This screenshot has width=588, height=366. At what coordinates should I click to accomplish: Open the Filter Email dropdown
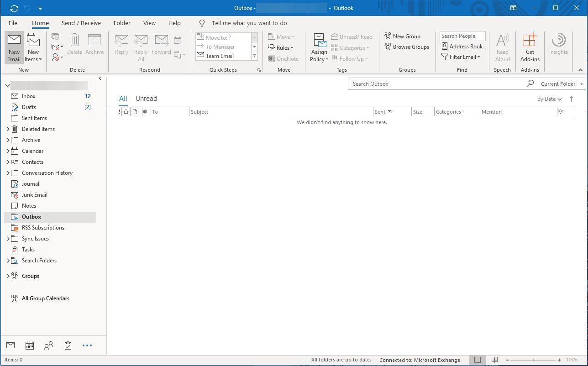tap(461, 57)
